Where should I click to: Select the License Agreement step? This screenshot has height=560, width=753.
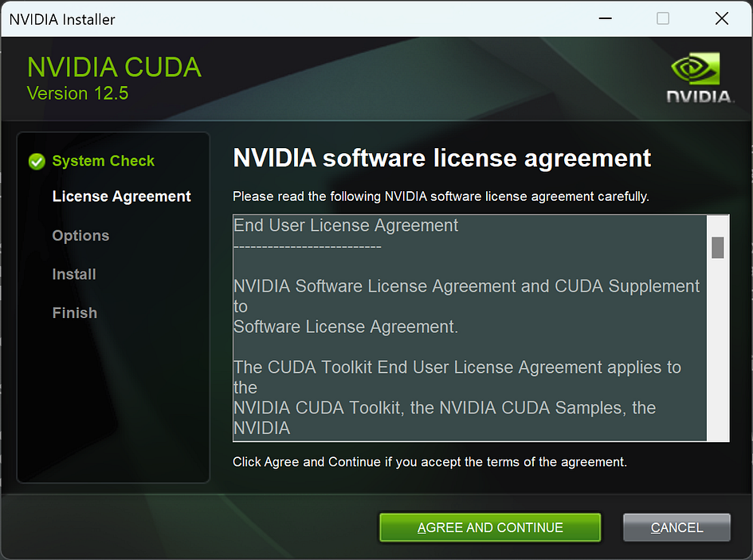(x=121, y=197)
